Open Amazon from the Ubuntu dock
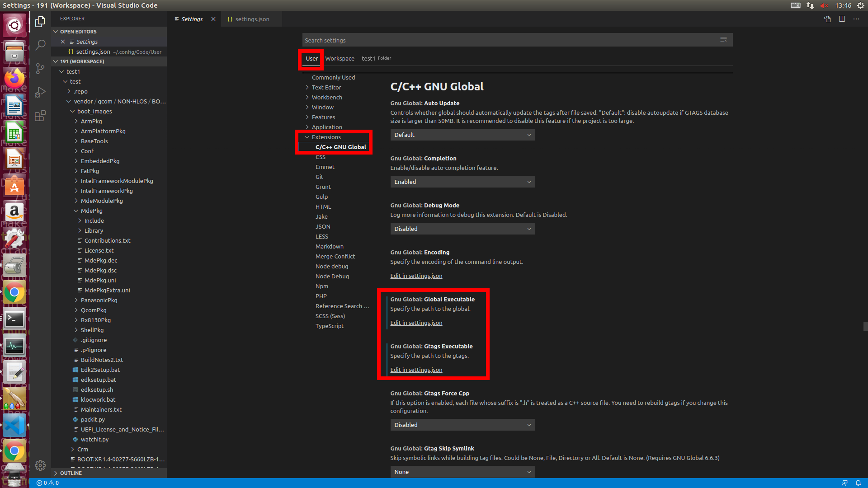This screenshot has width=868, height=488. coord(14,211)
